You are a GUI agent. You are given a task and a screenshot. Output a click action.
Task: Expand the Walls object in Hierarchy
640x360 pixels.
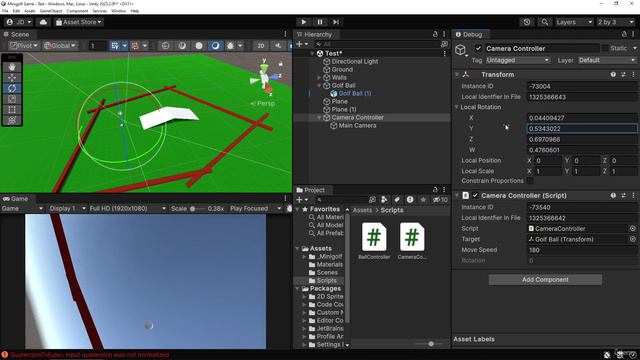pyautogui.click(x=319, y=78)
